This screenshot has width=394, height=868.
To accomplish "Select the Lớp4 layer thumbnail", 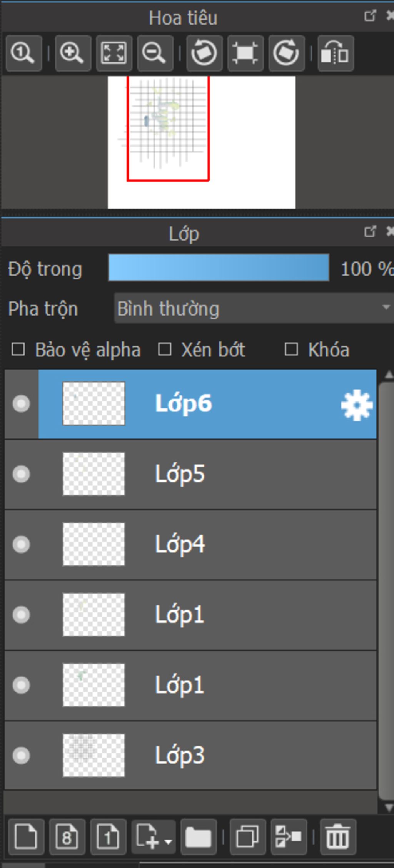I will pyautogui.click(x=94, y=544).
